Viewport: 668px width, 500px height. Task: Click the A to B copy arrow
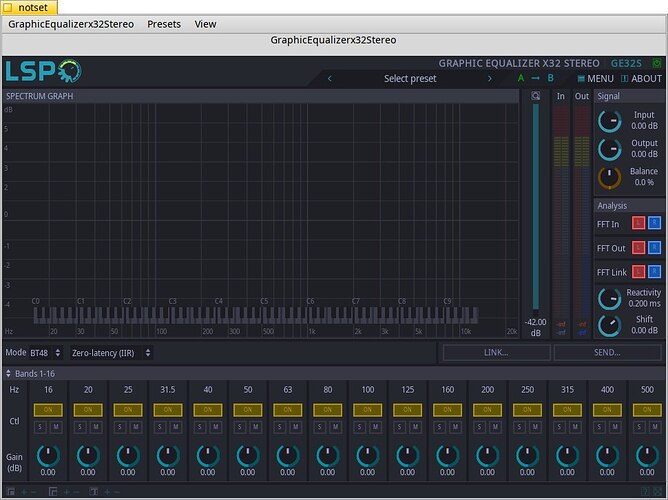click(536, 78)
